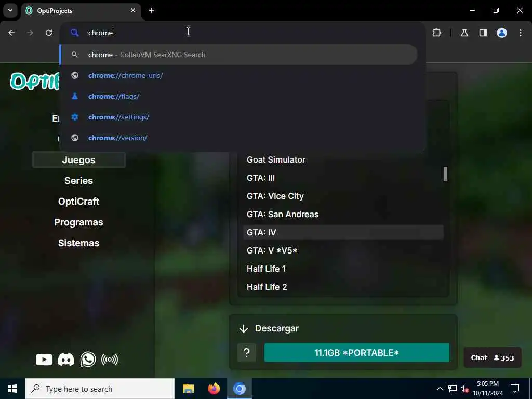
Task: Select GTA: IV in the game list
Action: (x=343, y=232)
